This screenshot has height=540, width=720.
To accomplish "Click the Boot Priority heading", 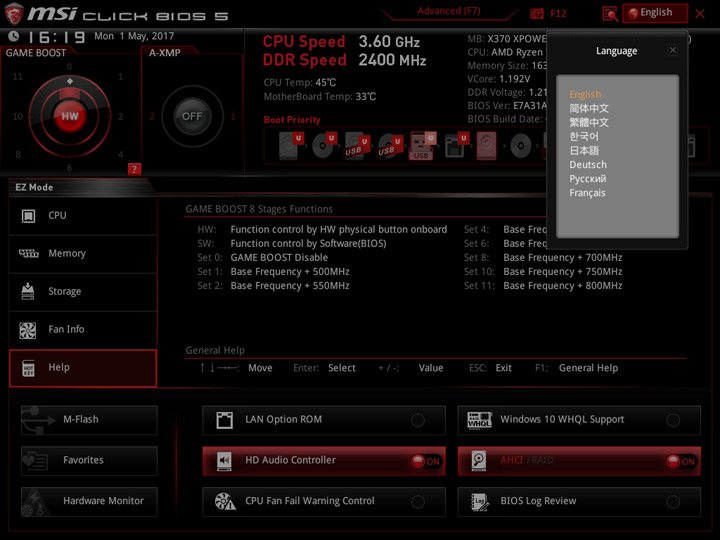I will (292, 120).
